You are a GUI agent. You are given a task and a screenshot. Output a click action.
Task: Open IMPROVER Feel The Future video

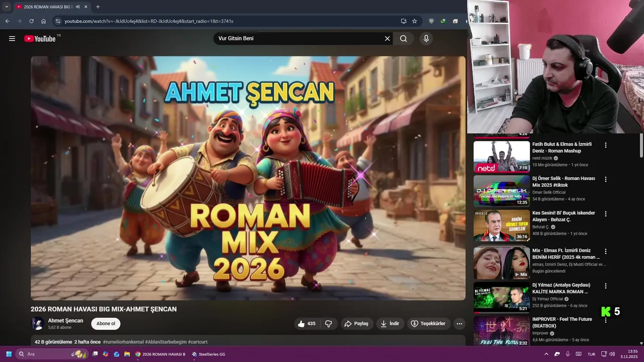tap(502, 331)
